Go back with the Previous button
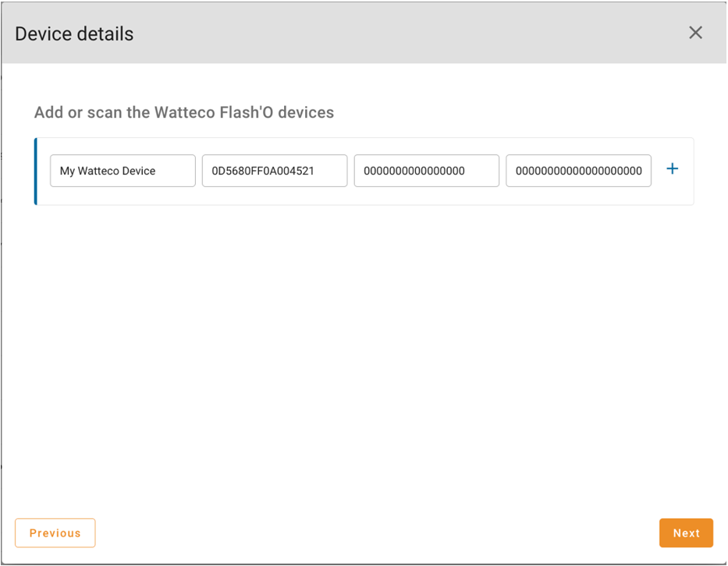The image size is (728, 566). 55,533
